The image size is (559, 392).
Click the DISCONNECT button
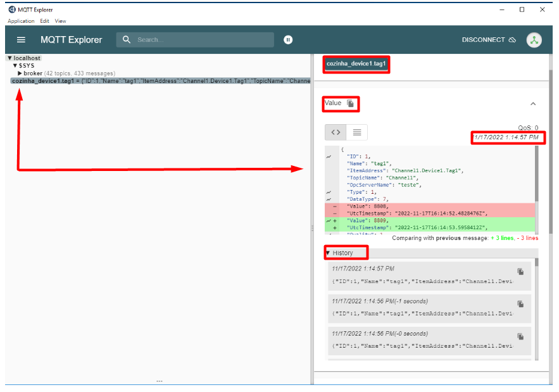(489, 40)
